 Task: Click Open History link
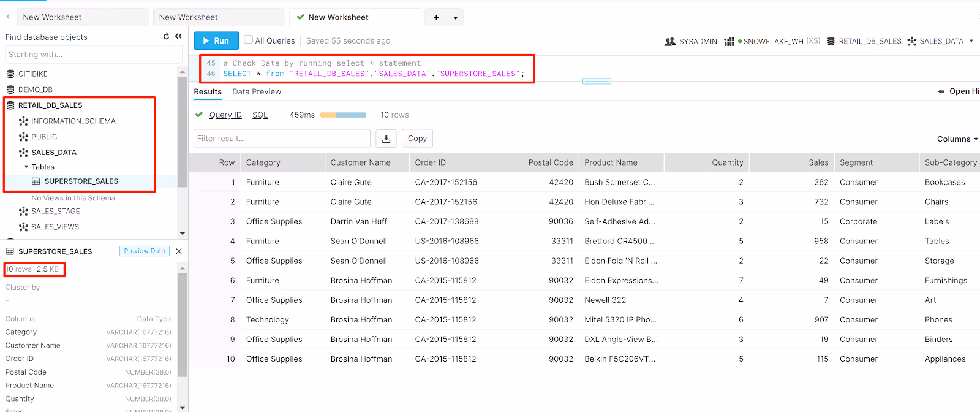point(963,91)
